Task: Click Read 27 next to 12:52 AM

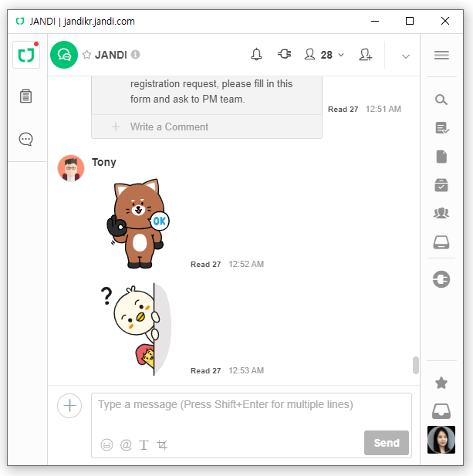Action: coord(205,264)
